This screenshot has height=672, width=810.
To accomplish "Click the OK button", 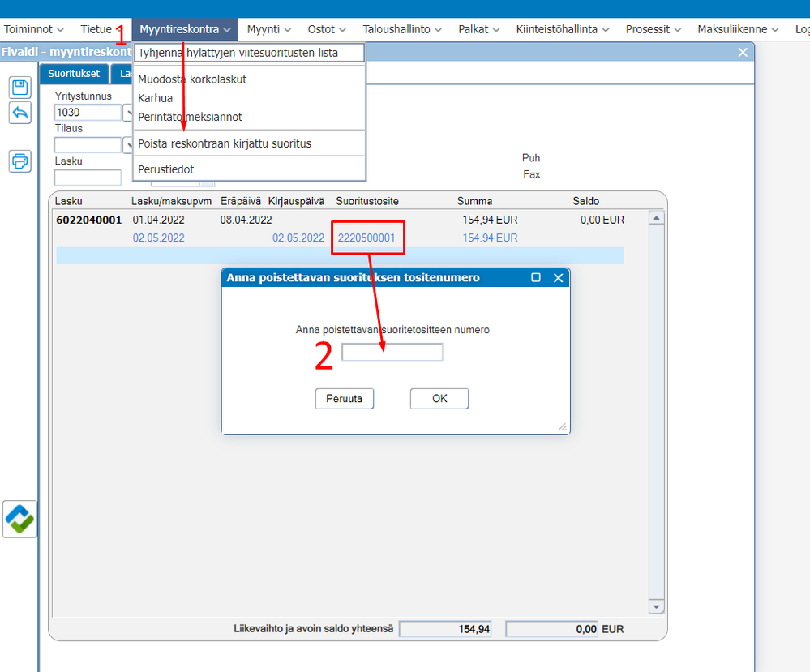I will click(x=439, y=399).
